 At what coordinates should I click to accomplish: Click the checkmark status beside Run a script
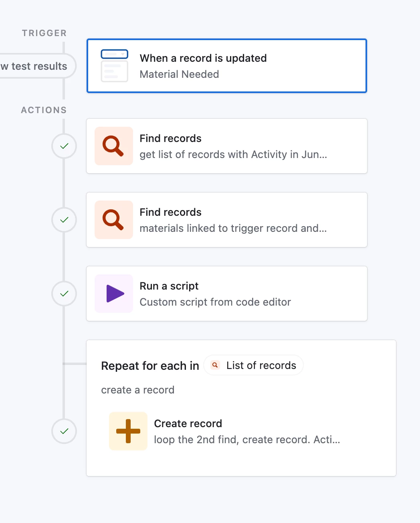pos(64,294)
